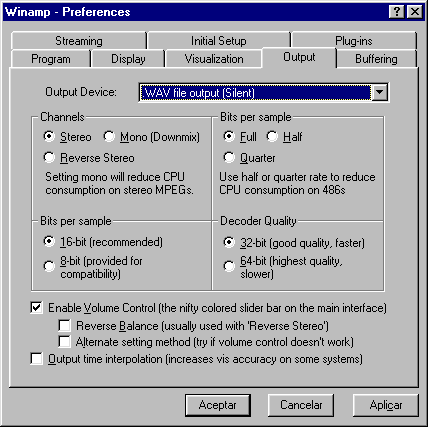This screenshot has height=427, width=428.
Task: Go to the Visualization tab
Action: (x=214, y=59)
